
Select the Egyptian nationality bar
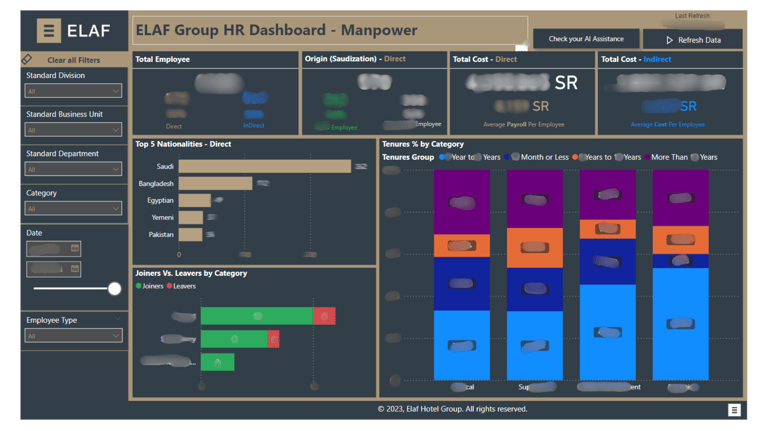[x=194, y=200]
